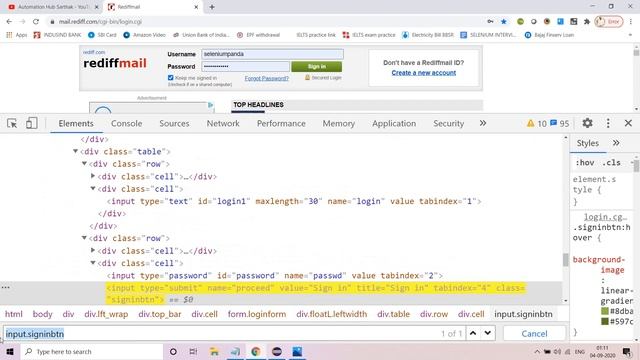Screen dimensions: 640x360
Task: Open DevTools settings gear
Action: pyautogui.click(x=587, y=123)
